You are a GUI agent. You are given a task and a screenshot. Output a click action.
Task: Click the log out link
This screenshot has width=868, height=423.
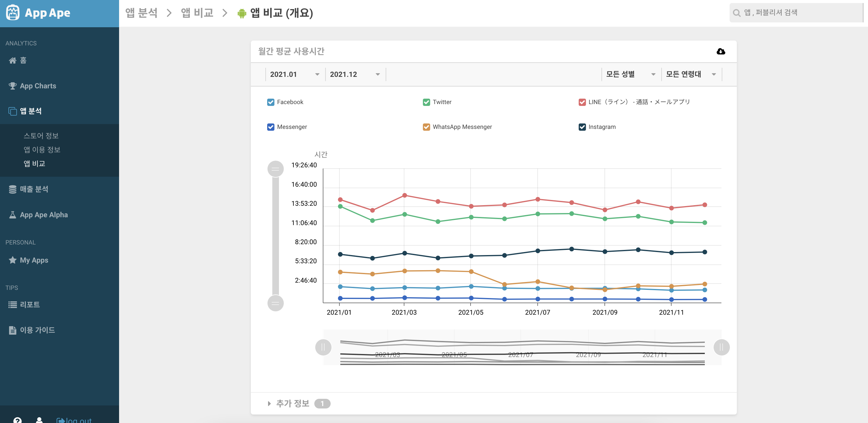pos(74,420)
